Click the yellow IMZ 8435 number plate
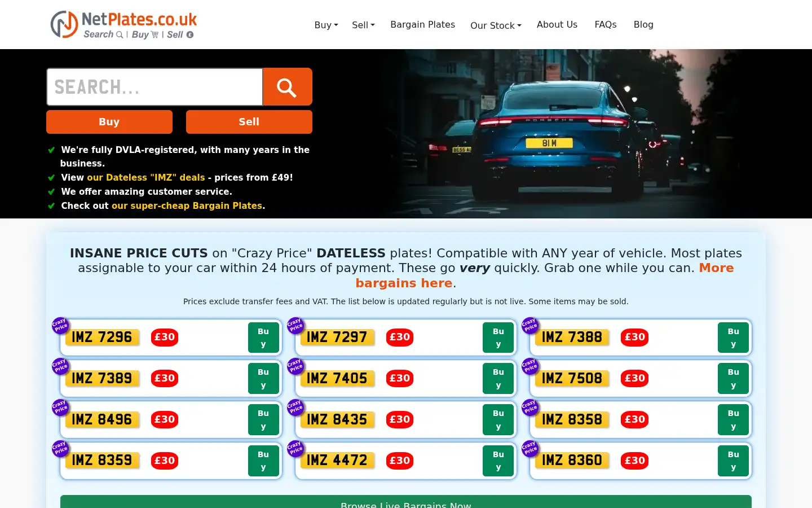 [337, 419]
